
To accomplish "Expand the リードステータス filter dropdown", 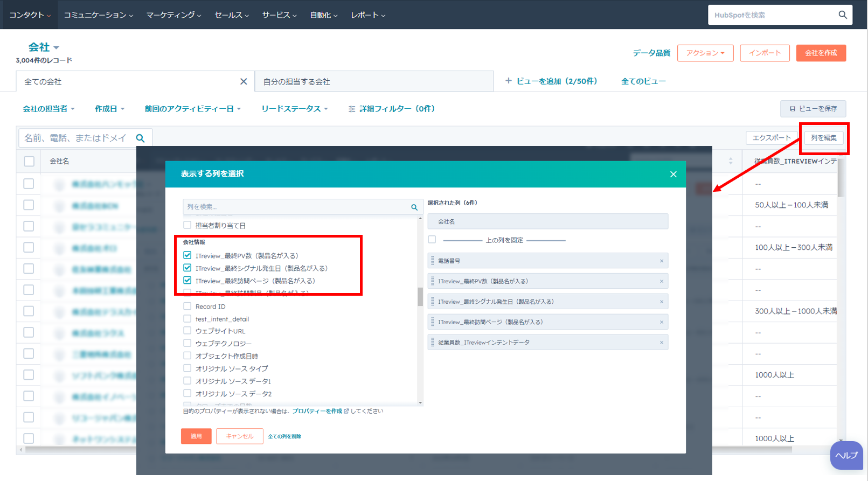I will (x=294, y=109).
